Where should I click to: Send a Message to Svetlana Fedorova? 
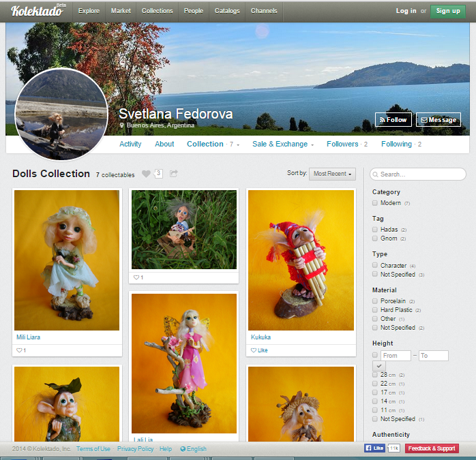coord(438,119)
